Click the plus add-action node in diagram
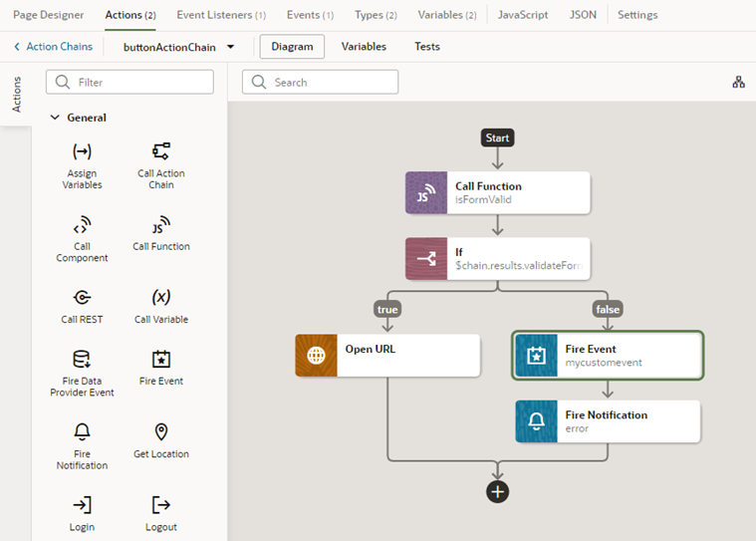756x541 pixels. pyautogui.click(x=498, y=492)
